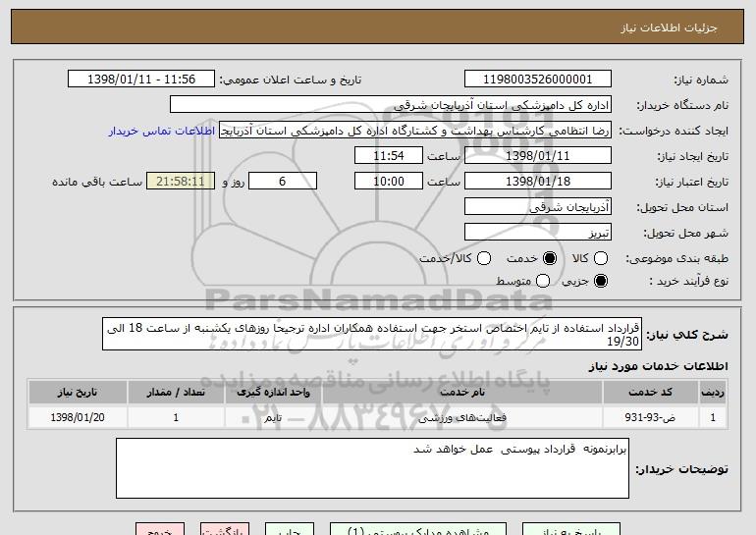Click the need number field 1198003526000001

tap(538, 80)
